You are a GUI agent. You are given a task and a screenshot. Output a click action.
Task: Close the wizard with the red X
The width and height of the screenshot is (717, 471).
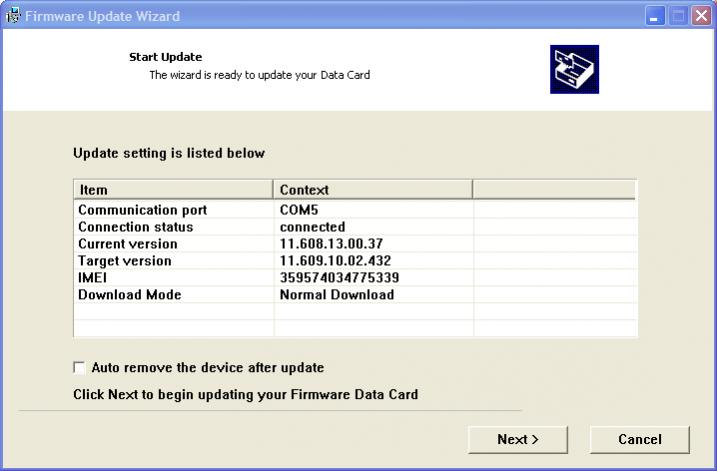pyautogui.click(x=701, y=17)
